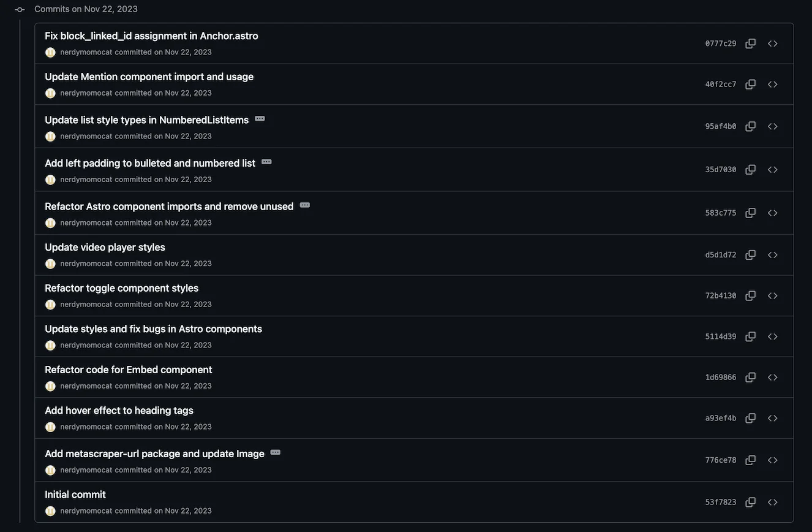Click nerdymomocat avatar on video player commit
Viewport: 812px width, 532px height.
tap(50, 264)
